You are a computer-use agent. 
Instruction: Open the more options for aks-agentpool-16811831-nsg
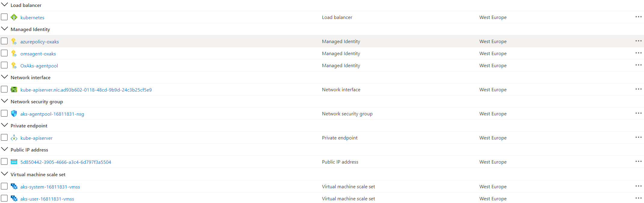[x=638, y=113]
